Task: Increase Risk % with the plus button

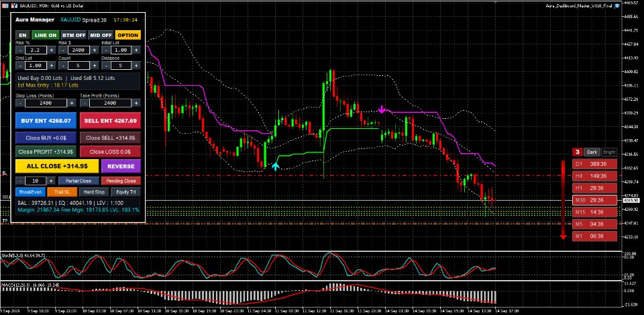Action: click(x=52, y=50)
